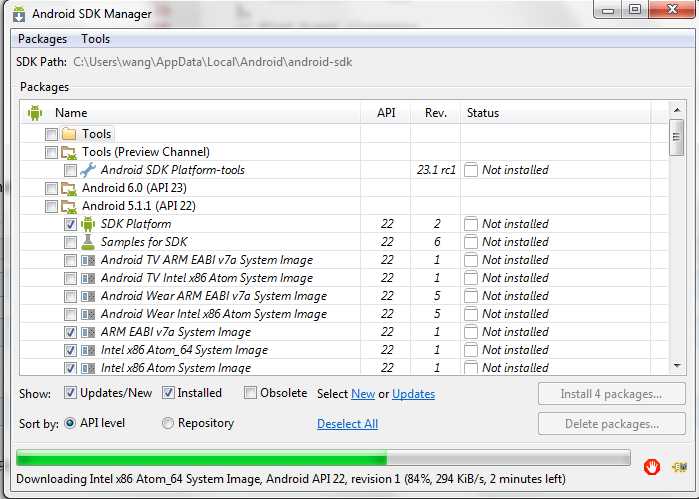Uncheck ARM EABI v7a System Image checkbox
Viewport: 699px width, 499px height.
coord(70,332)
